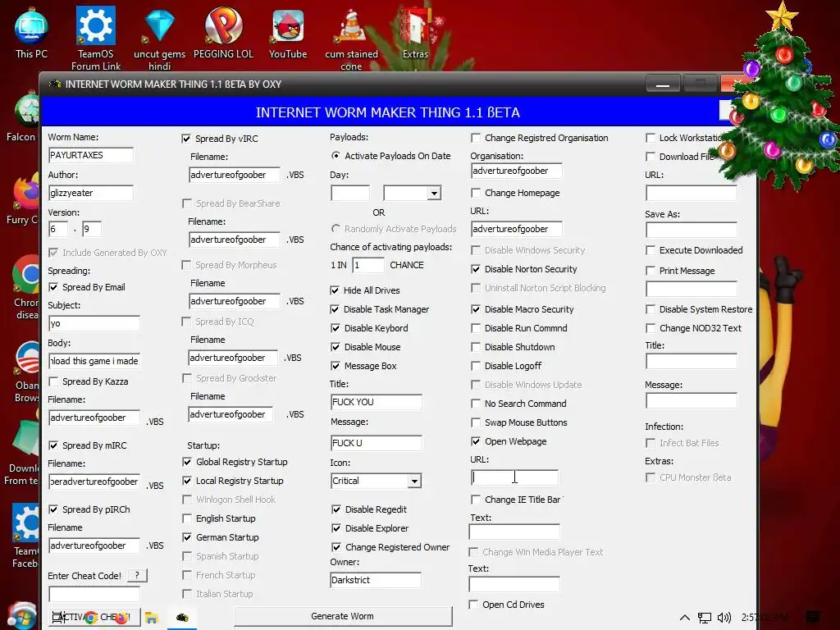Toggle Message Box payload checkbox

coord(336,366)
